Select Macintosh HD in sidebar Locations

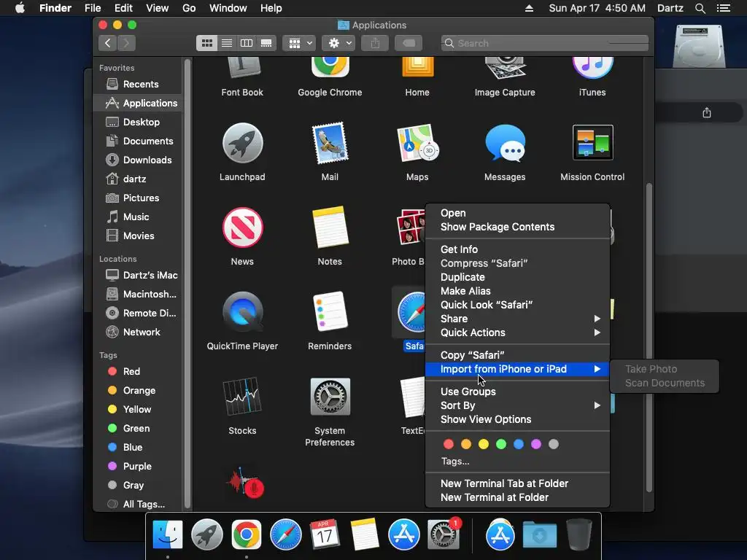(138, 295)
